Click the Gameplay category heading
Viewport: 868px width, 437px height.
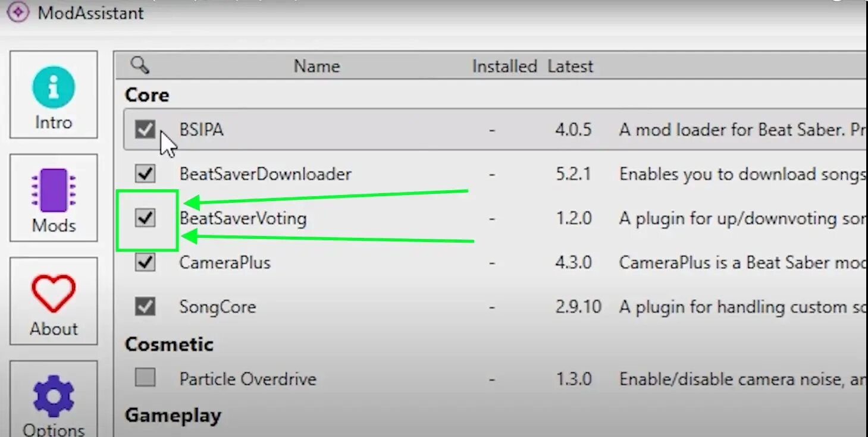pos(173,416)
